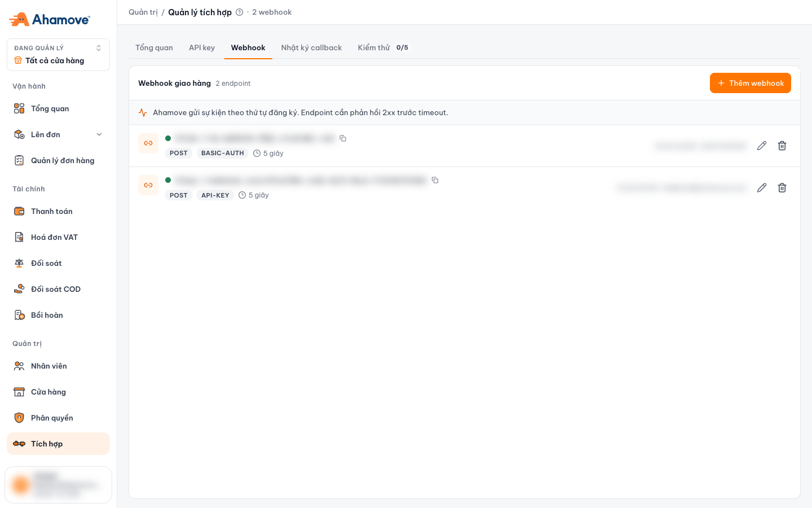Select Tích hợp in the sidebar
Screen dimensions: 812x508
click(58, 444)
